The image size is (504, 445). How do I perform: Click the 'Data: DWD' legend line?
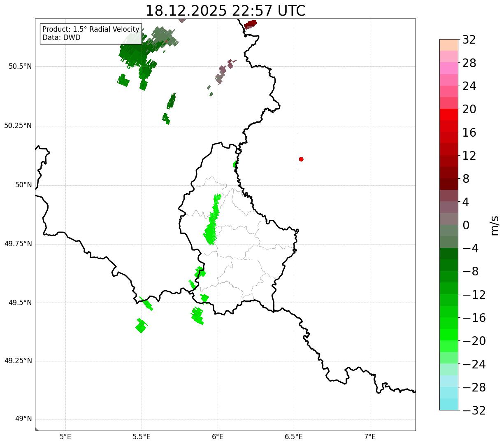point(61,38)
